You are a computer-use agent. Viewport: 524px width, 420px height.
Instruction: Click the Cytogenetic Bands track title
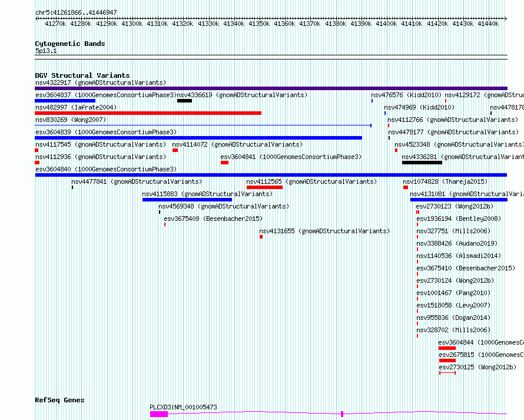tap(70, 44)
